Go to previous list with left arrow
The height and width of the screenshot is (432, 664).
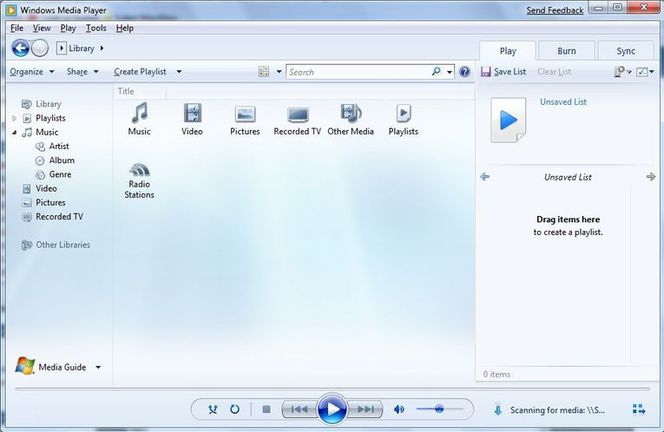coord(485,177)
